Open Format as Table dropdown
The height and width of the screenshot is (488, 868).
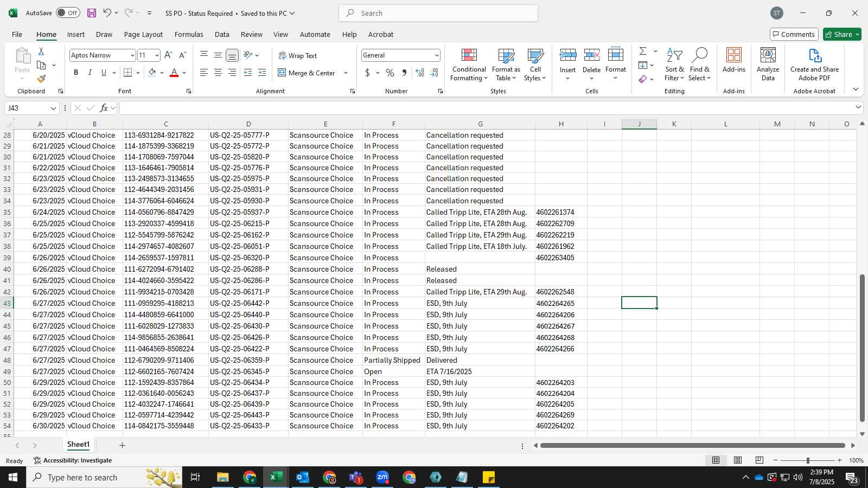click(x=506, y=65)
